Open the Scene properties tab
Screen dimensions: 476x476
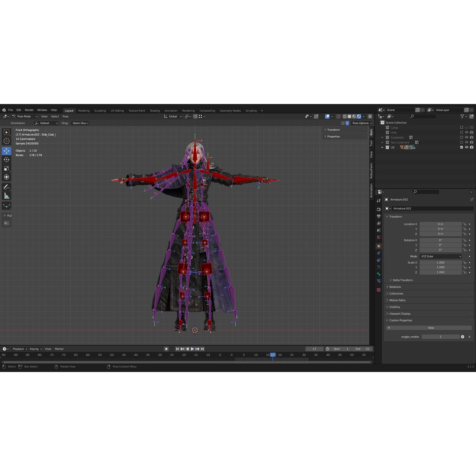pos(379,231)
